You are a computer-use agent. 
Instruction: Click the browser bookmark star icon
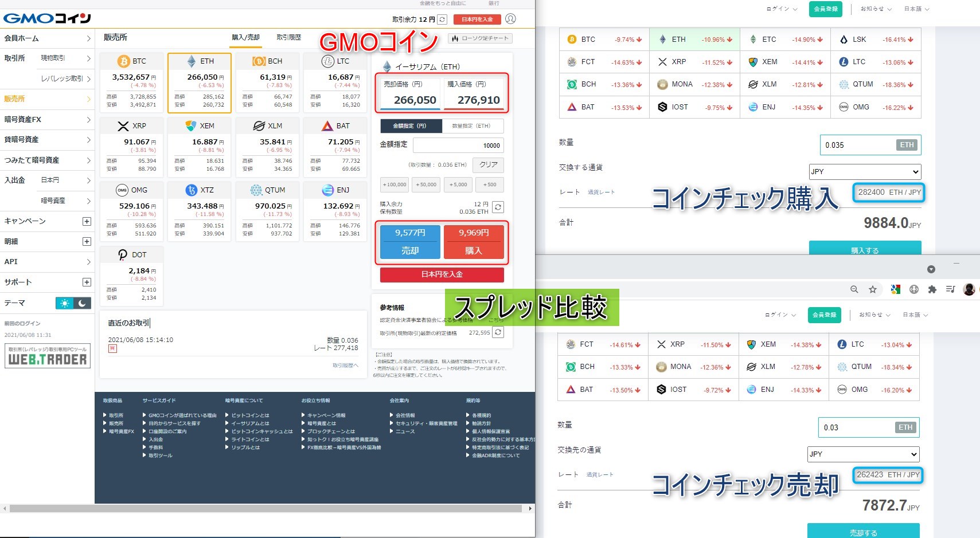tap(873, 289)
